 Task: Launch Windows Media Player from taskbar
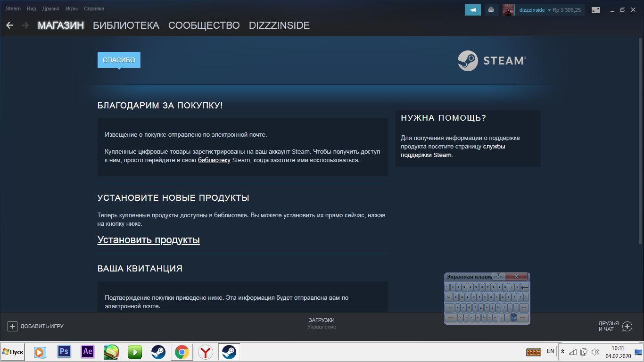(41, 352)
